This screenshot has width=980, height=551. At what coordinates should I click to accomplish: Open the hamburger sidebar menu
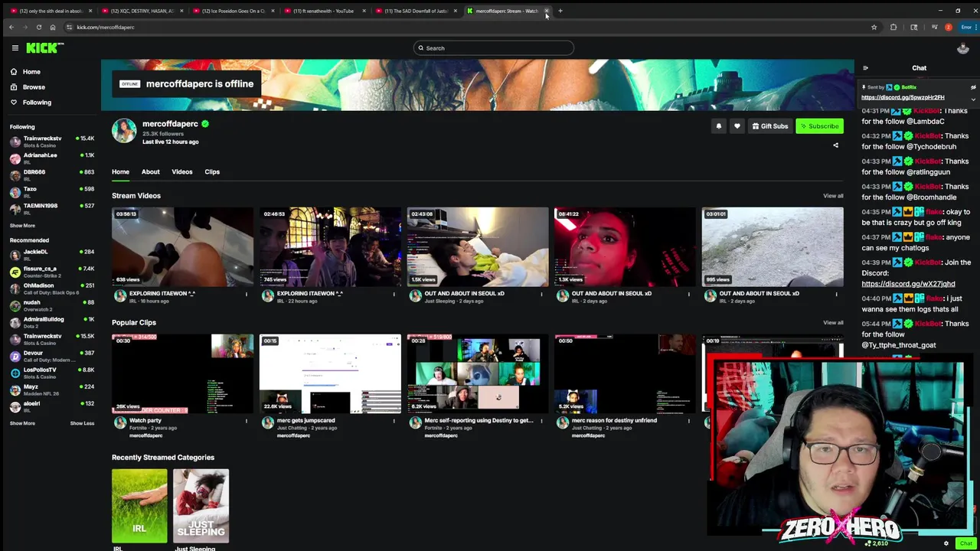[15, 47]
